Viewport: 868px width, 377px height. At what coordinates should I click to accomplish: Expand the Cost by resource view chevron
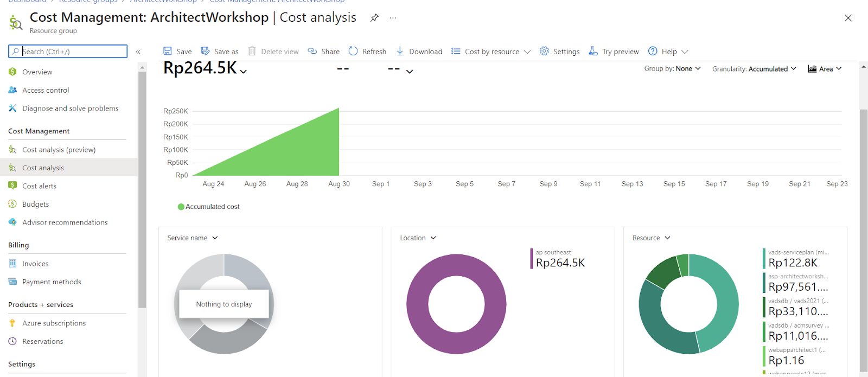(527, 52)
